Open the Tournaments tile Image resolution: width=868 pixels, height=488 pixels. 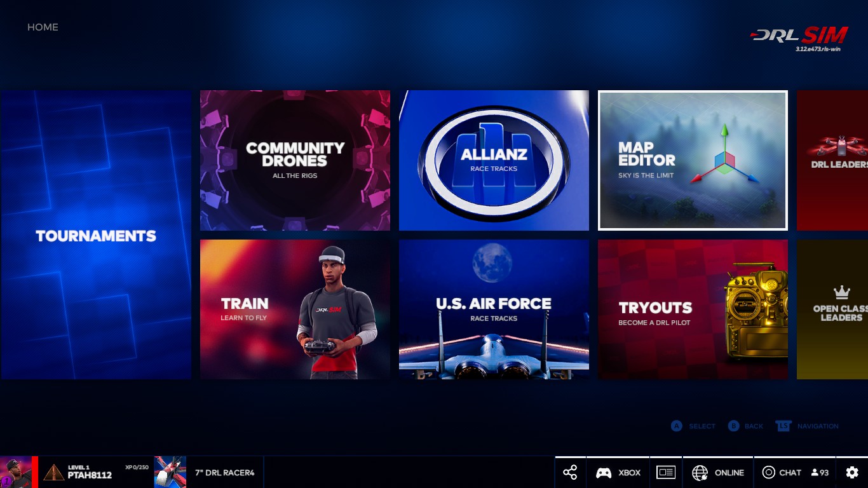pyautogui.click(x=96, y=235)
